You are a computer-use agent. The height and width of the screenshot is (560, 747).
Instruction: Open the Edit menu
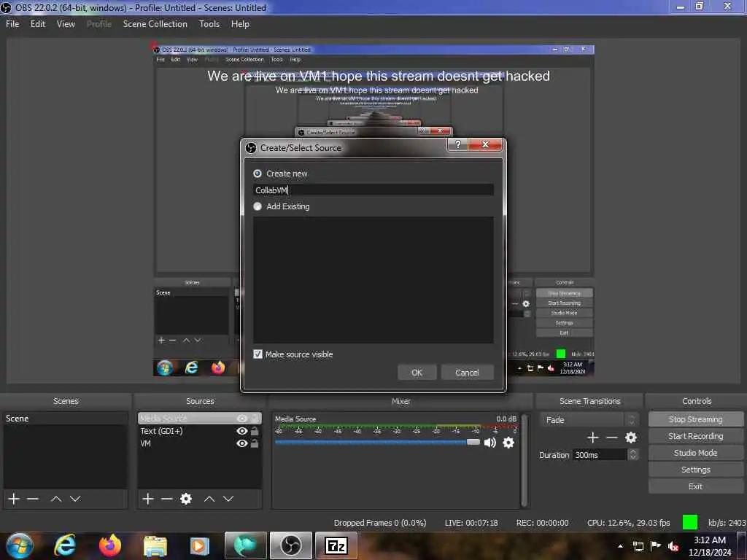point(38,24)
